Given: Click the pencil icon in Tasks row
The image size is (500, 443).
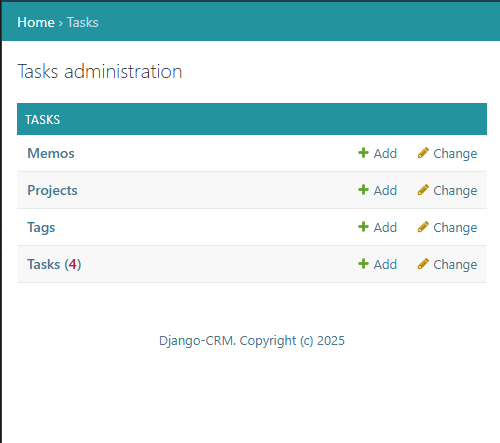Looking at the screenshot, I should pyautogui.click(x=423, y=264).
